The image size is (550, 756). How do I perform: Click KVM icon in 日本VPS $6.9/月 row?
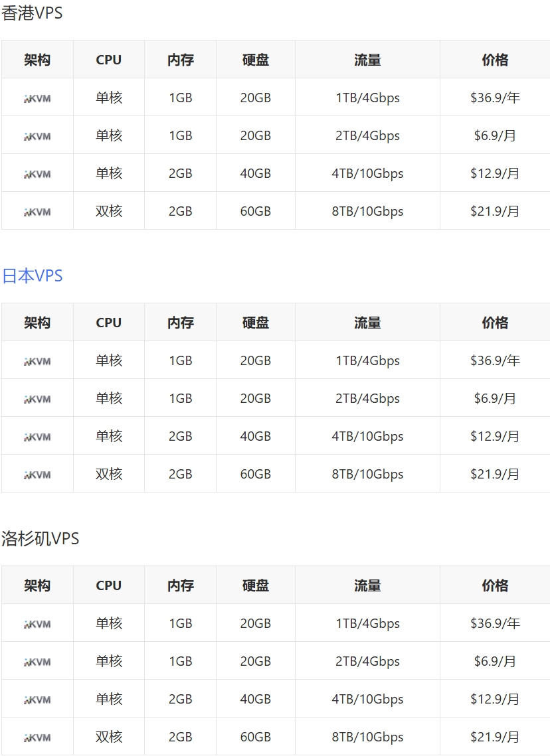(37, 399)
